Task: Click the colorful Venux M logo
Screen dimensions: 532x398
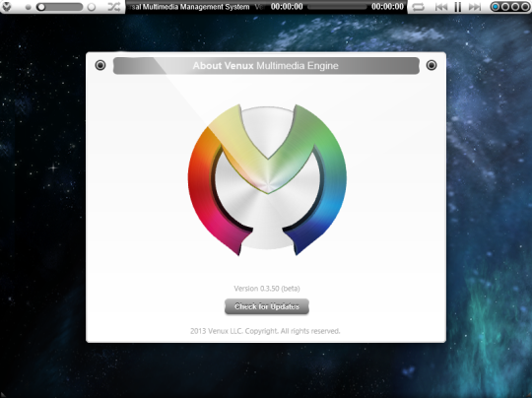Action: 267,180
